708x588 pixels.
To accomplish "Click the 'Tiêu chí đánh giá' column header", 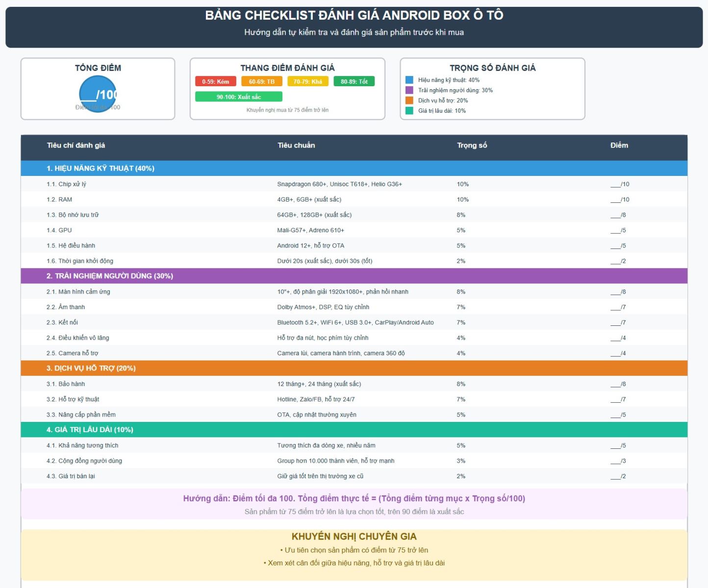I will [76, 145].
